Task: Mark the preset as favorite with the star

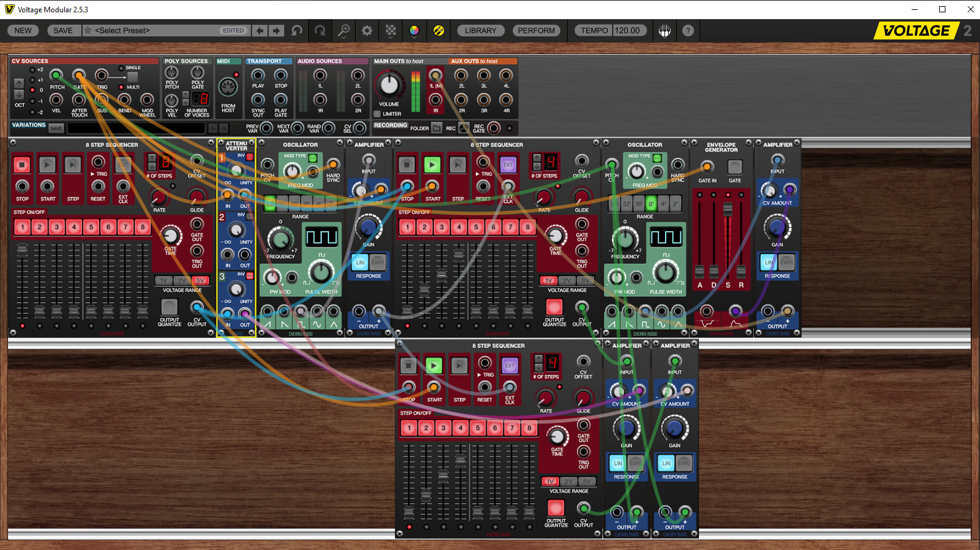Action: [x=88, y=30]
